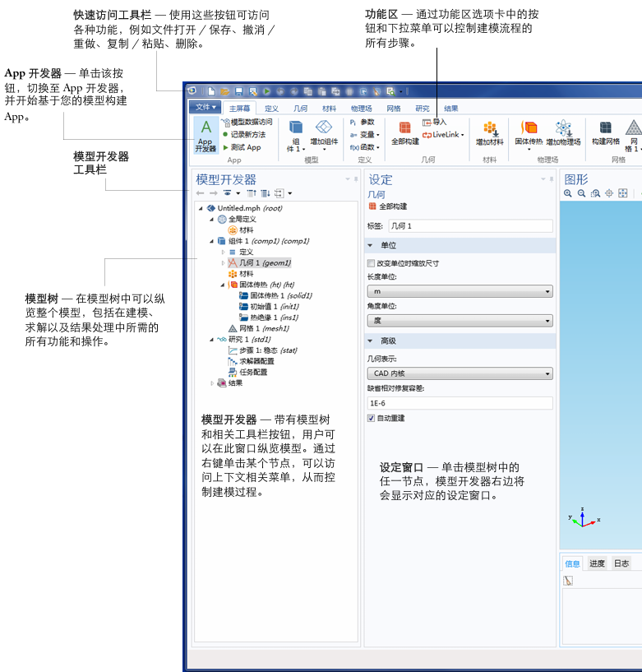Switch to the 结果 ribbon tab

pyautogui.click(x=451, y=109)
